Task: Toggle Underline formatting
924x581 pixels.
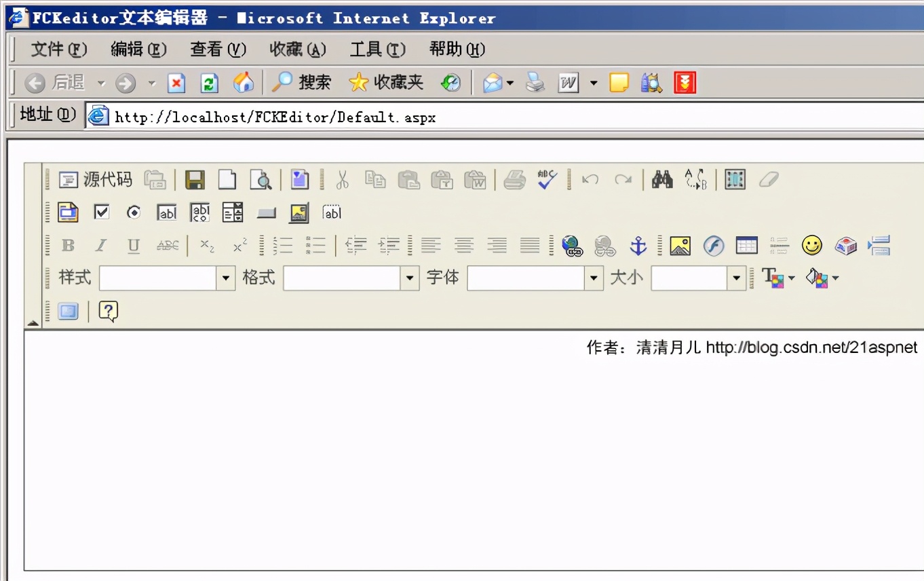Action: point(134,246)
